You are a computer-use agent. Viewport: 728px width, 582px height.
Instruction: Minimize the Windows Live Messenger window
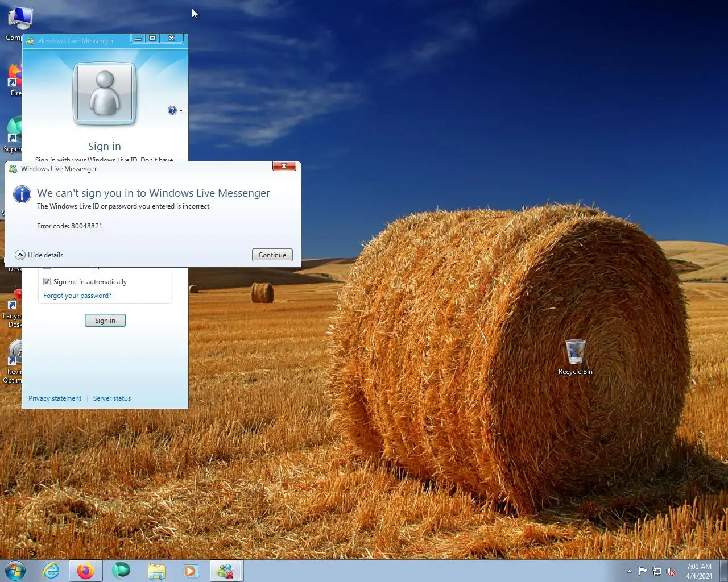point(138,39)
